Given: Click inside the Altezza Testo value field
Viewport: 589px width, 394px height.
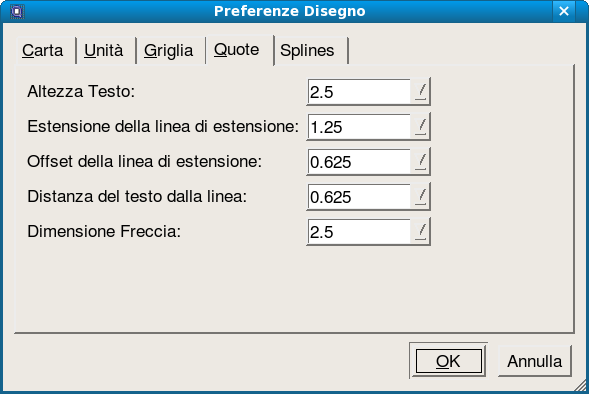Looking at the screenshot, I should pos(359,91).
